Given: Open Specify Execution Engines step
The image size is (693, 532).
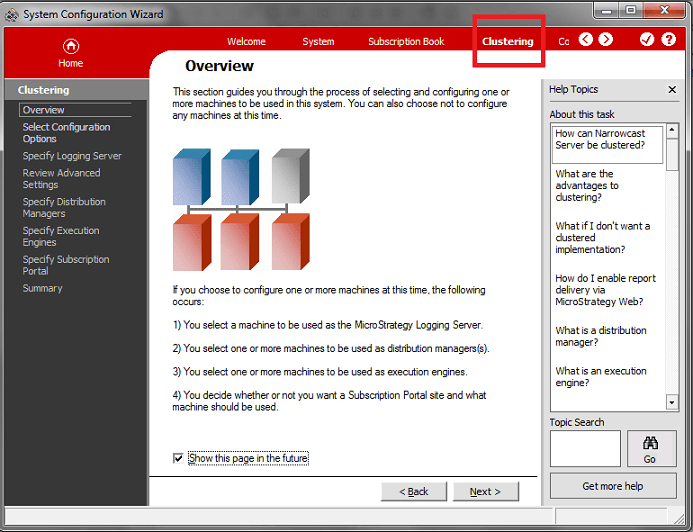Looking at the screenshot, I should coord(61,236).
